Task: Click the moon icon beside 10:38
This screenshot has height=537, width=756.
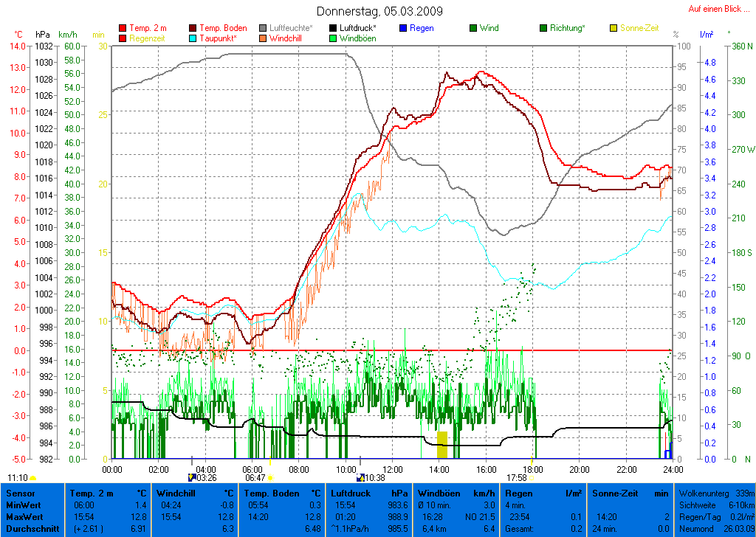Action: [x=360, y=478]
